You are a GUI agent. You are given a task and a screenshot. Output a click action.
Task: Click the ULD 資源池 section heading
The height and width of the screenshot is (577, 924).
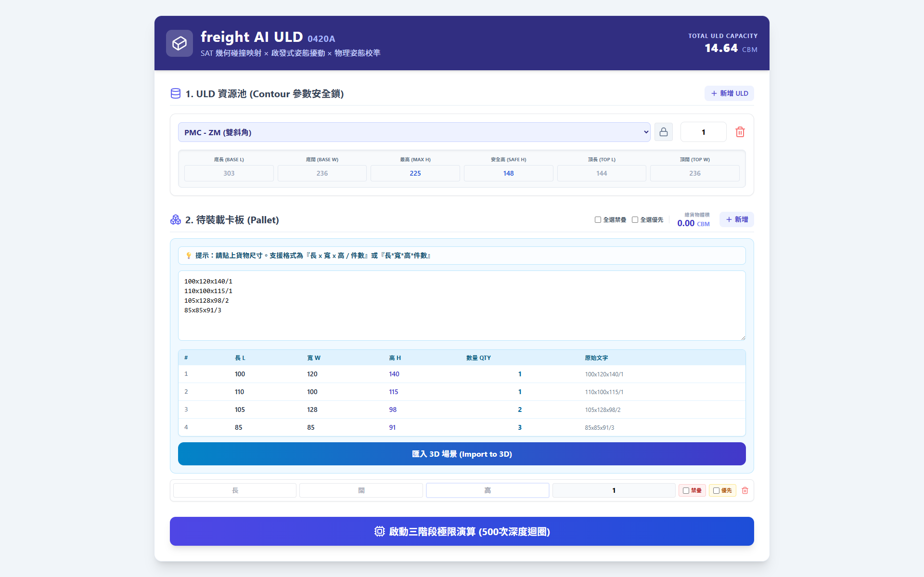point(264,93)
